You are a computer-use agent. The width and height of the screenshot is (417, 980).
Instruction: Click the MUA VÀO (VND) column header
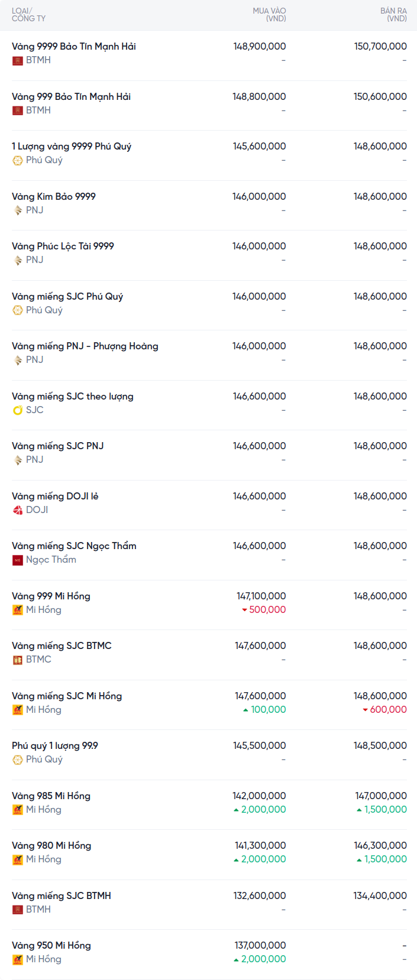point(269,15)
